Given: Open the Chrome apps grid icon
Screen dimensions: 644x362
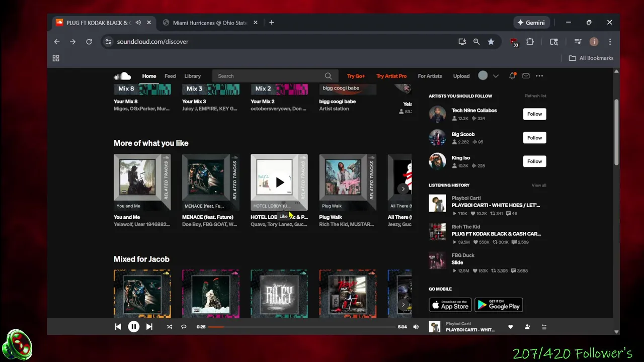Looking at the screenshot, I should [x=56, y=58].
